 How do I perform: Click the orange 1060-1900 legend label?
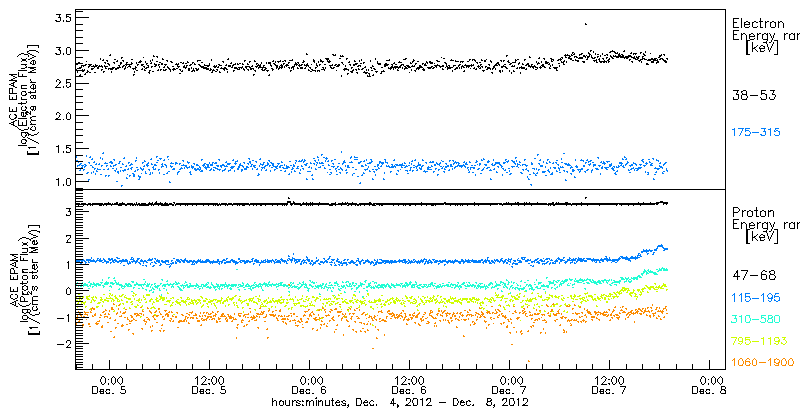(x=763, y=363)
